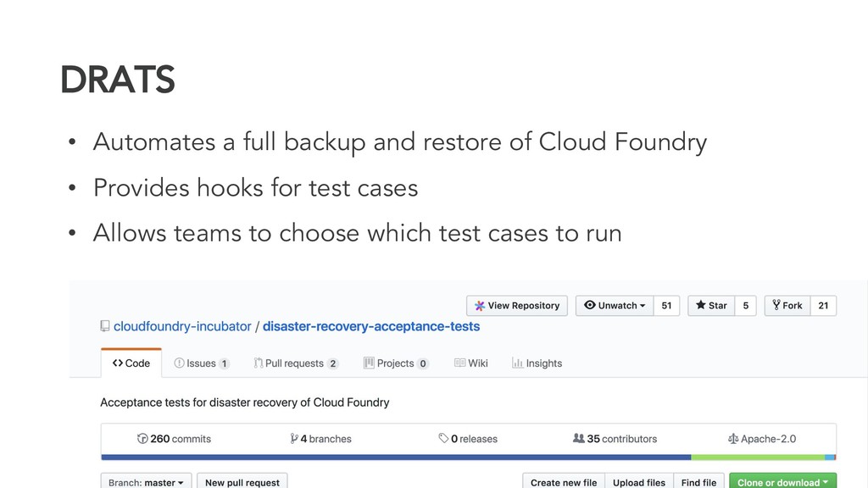Viewport: 868px width, 488px height.
Task: Click the branches git icon
Action: click(293, 439)
